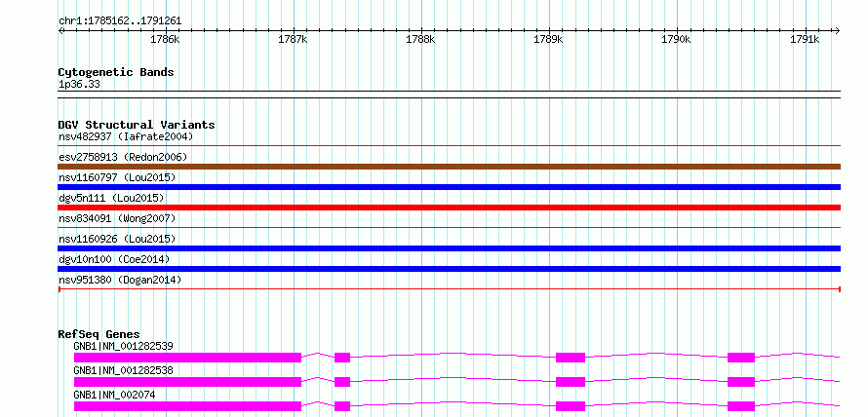Click the 1786k ruler tick label
Screen dimensions: 868x417
point(166,39)
